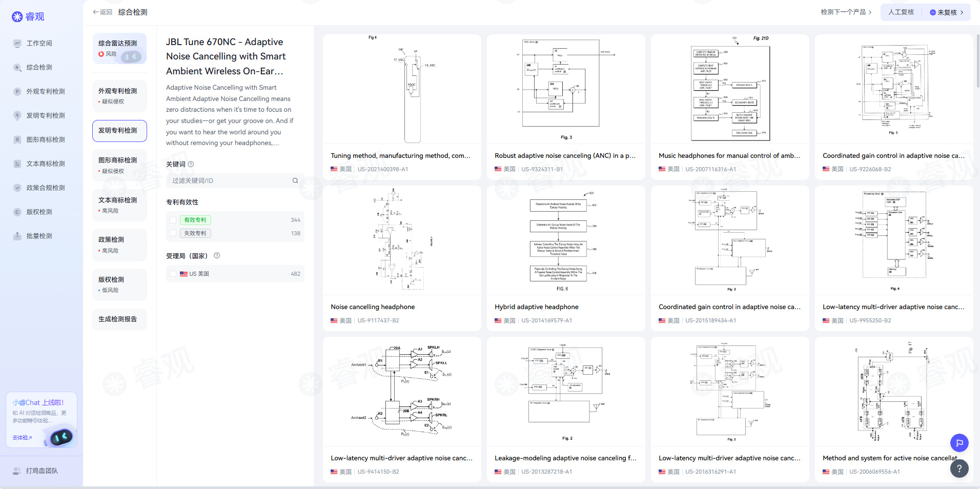This screenshot has width=980, height=489.
Task: Toggle the US 美国 checkbox
Action: coord(173,274)
